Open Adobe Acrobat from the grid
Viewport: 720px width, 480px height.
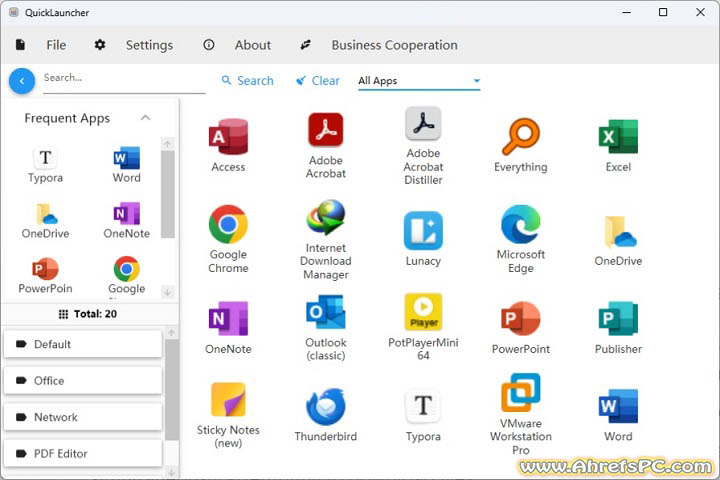point(326,146)
